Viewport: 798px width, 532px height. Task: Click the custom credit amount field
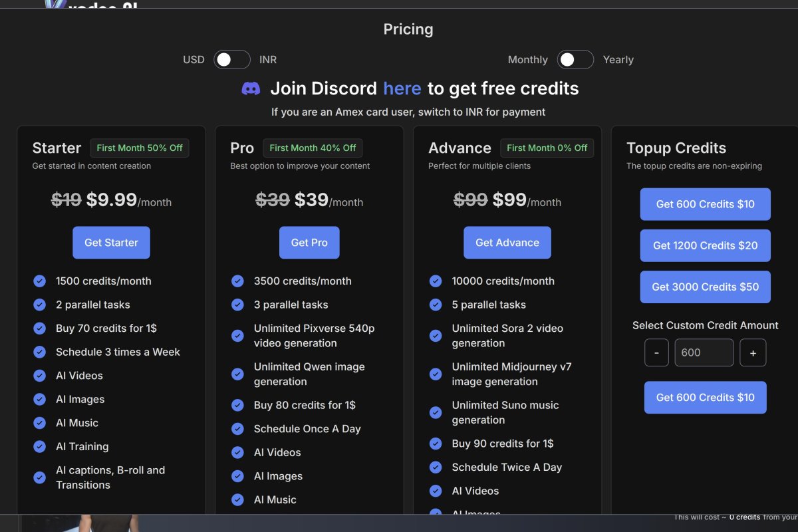coord(704,353)
